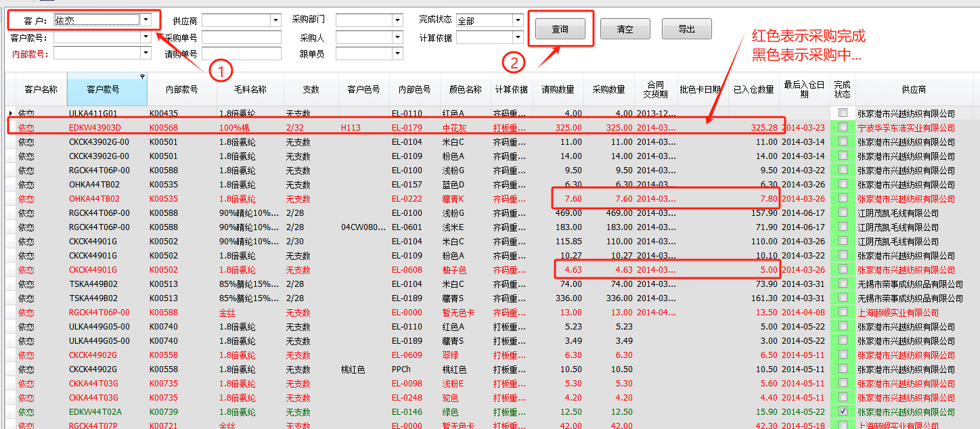Click the 颜色名称 column header
This screenshot has height=429, width=980.
tap(465, 89)
